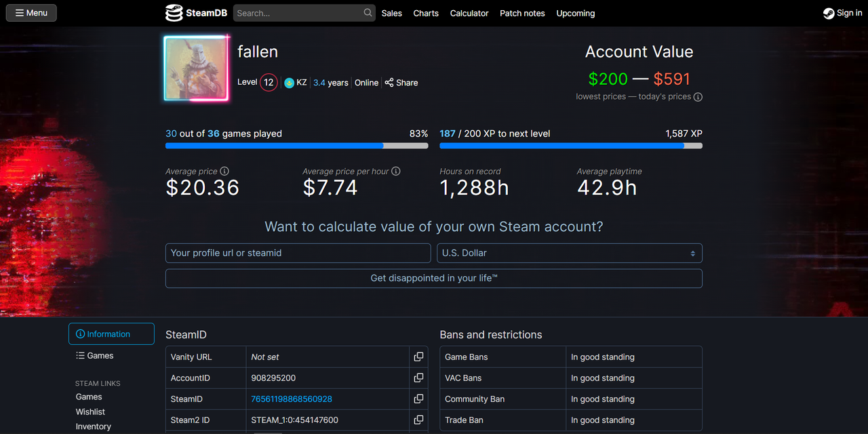The height and width of the screenshot is (434, 868).
Task: Open the Charts page
Action: tap(426, 13)
